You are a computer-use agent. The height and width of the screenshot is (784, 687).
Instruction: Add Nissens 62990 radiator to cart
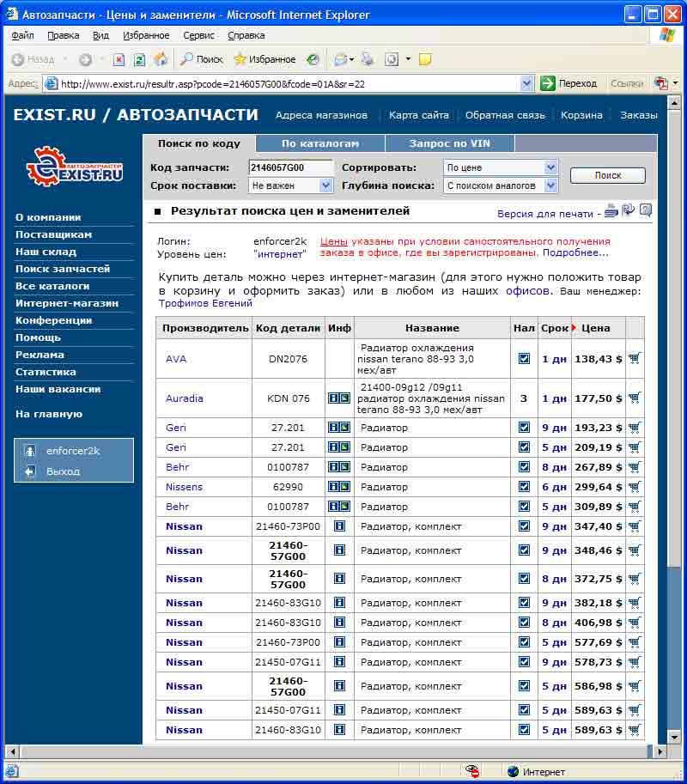point(635,487)
